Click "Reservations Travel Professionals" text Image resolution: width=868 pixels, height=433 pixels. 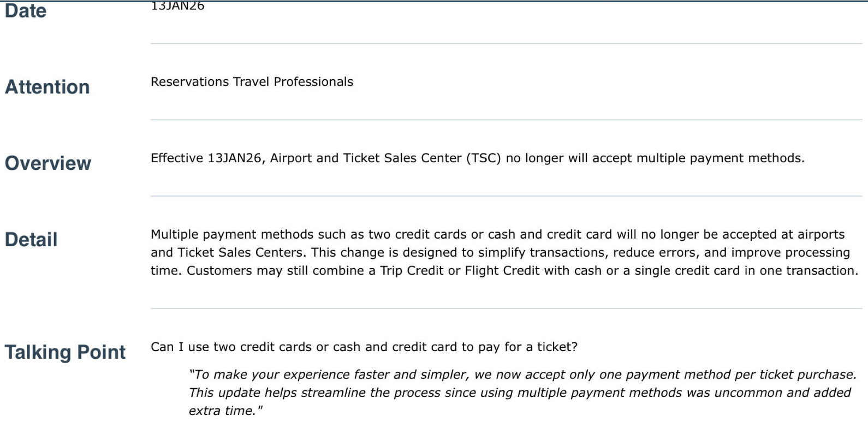(252, 82)
